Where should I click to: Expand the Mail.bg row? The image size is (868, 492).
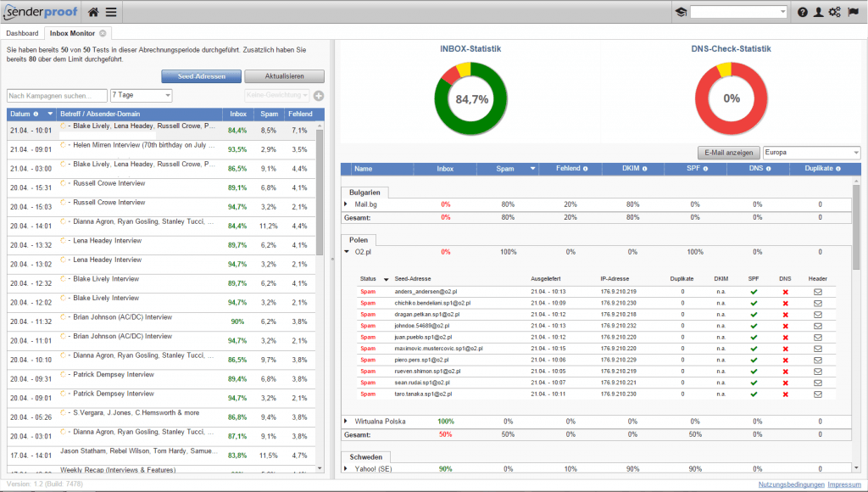point(346,204)
